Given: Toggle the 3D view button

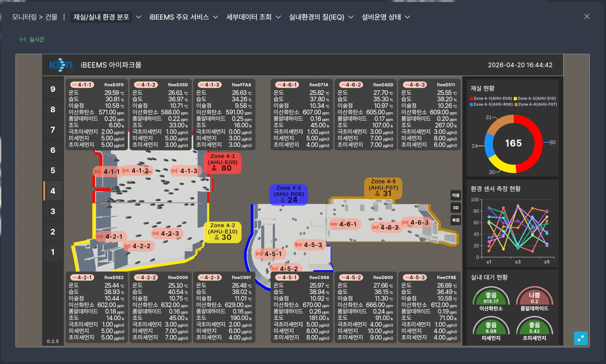Looking at the screenshot, I should 456,207.
